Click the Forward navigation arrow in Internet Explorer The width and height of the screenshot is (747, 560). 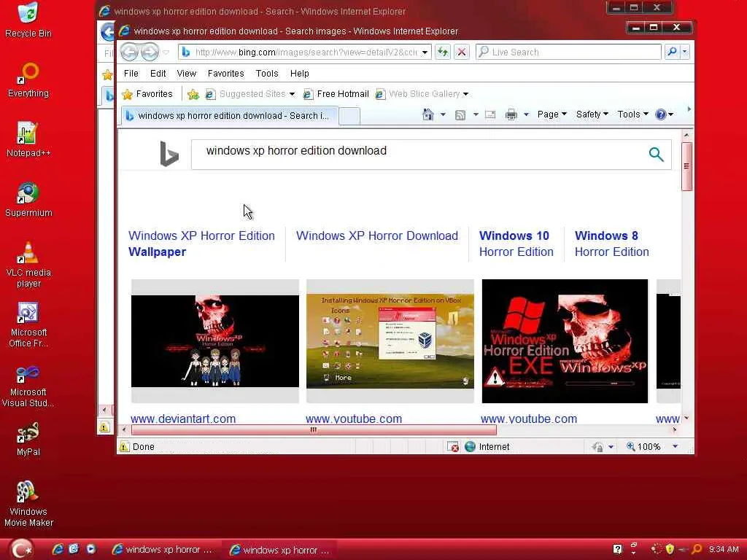pos(150,52)
